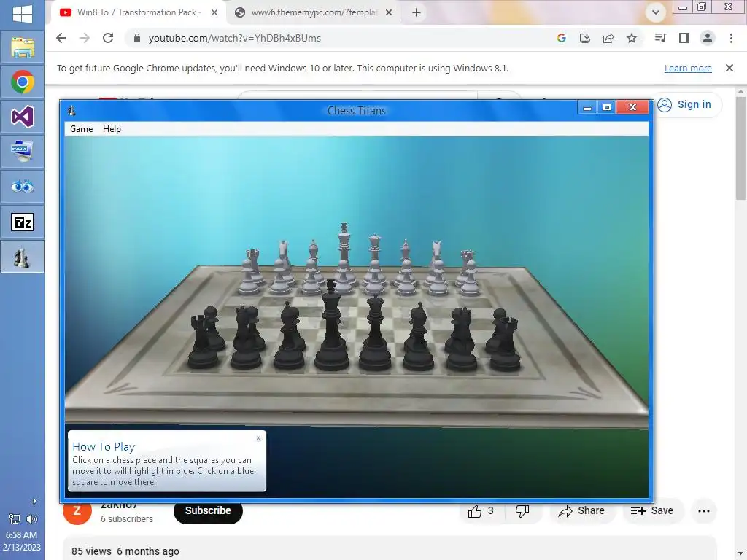Click the Chess Titans title bar icon
Image resolution: width=747 pixels, height=560 pixels.
(x=71, y=111)
